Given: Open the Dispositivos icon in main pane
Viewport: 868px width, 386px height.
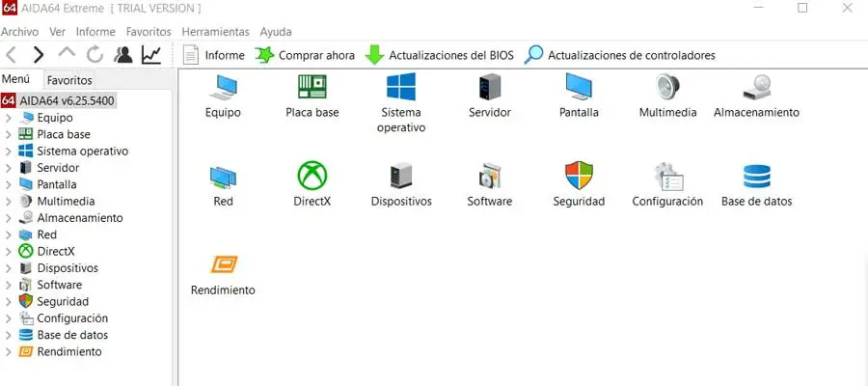Looking at the screenshot, I should [401, 176].
